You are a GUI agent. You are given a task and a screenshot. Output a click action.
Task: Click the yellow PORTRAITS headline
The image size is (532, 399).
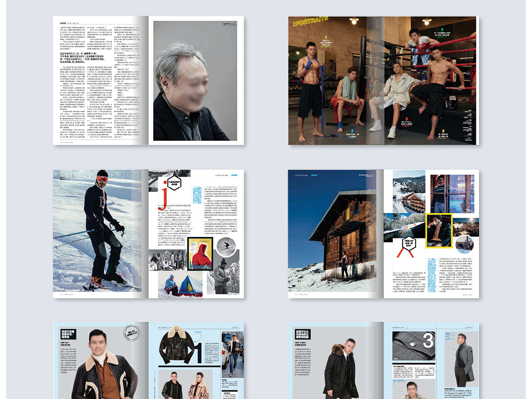point(311,21)
